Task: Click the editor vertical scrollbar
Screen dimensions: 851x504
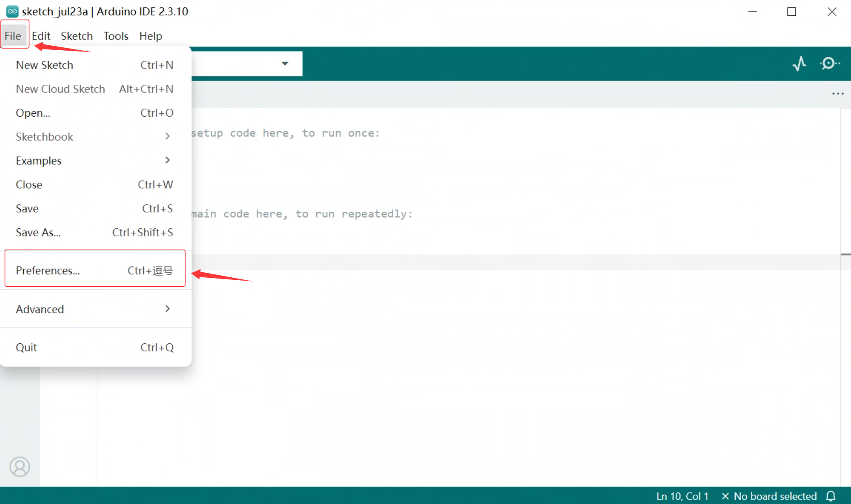Action: point(846,297)
